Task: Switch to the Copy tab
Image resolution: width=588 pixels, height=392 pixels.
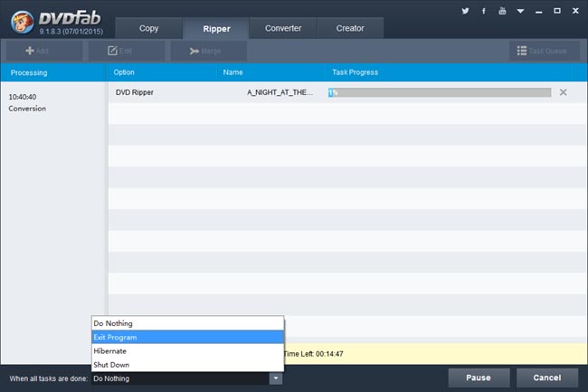Action: pyautogui.click(x=149, y=28)
